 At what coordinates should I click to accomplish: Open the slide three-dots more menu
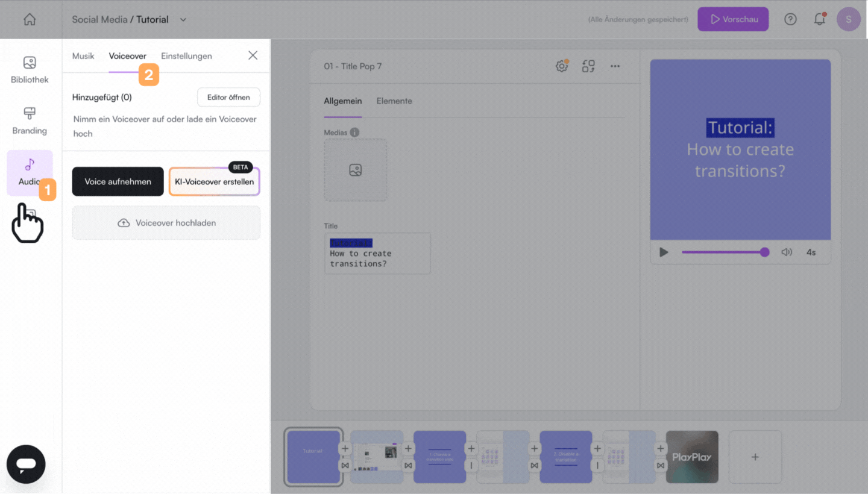615,66
